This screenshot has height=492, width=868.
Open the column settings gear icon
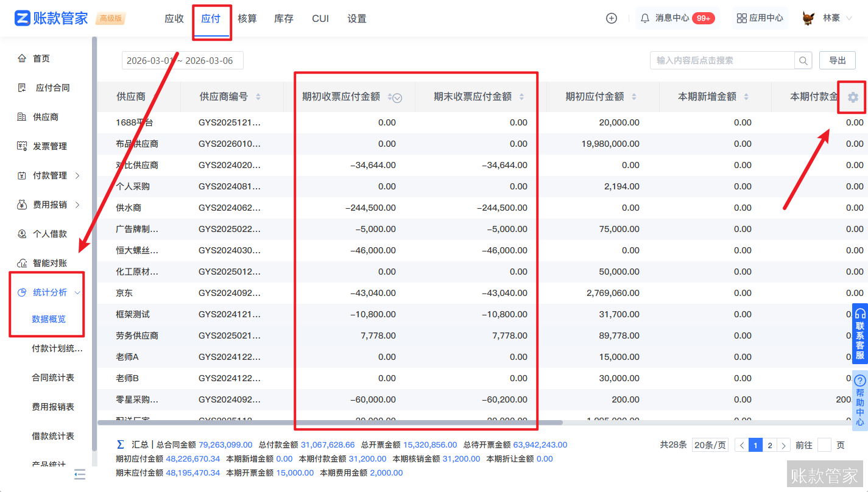(x=852, y=97)
